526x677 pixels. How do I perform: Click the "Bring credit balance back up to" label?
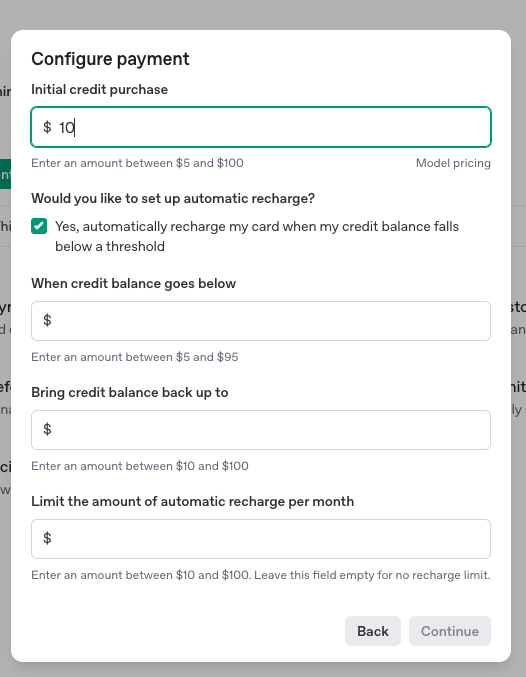tap(130, 392)
